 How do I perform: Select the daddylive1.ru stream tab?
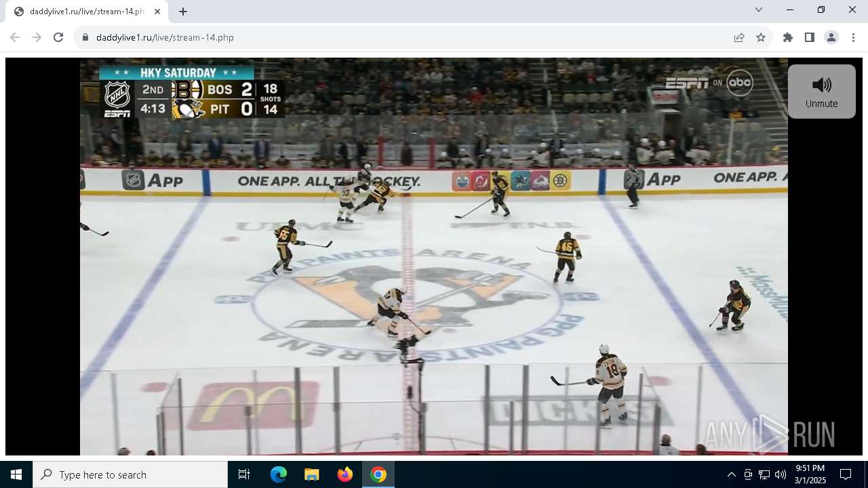click(87, 12)
